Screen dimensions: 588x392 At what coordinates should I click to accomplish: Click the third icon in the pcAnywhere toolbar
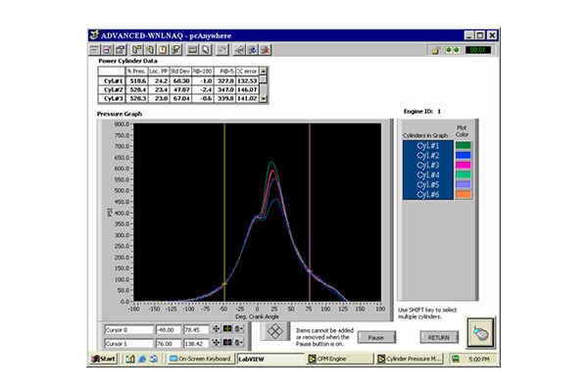pyautogui.click(x=121, y=50)
